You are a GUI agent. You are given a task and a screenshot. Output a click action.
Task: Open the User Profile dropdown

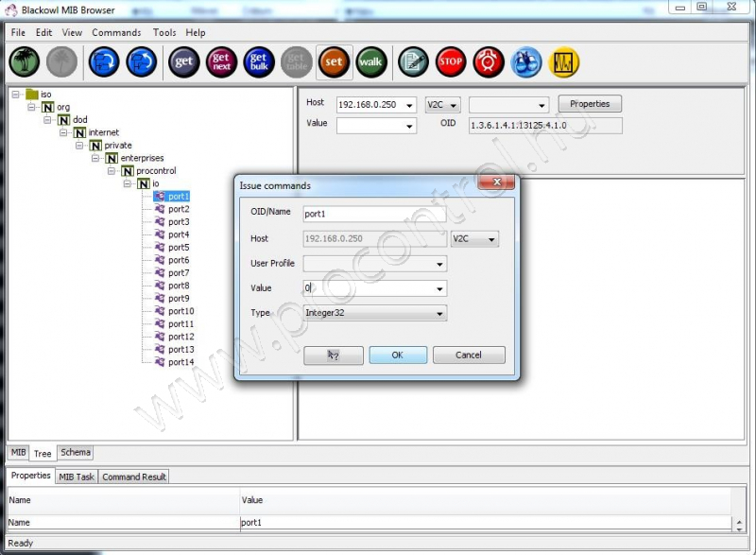tap(439, 264)
